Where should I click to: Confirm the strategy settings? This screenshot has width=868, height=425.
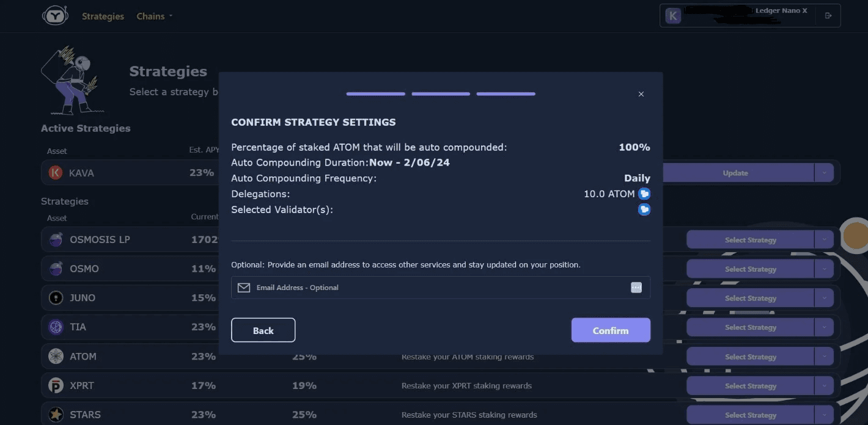point(611,330)
